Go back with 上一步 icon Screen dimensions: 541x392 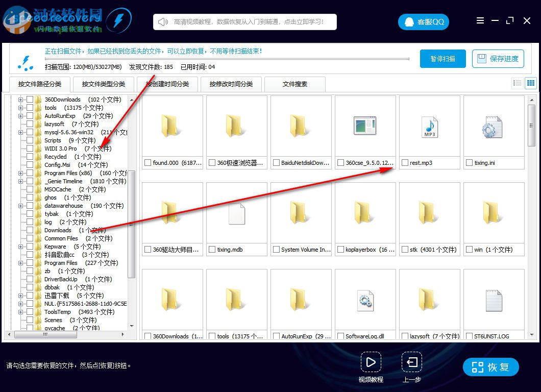point(411,362)
